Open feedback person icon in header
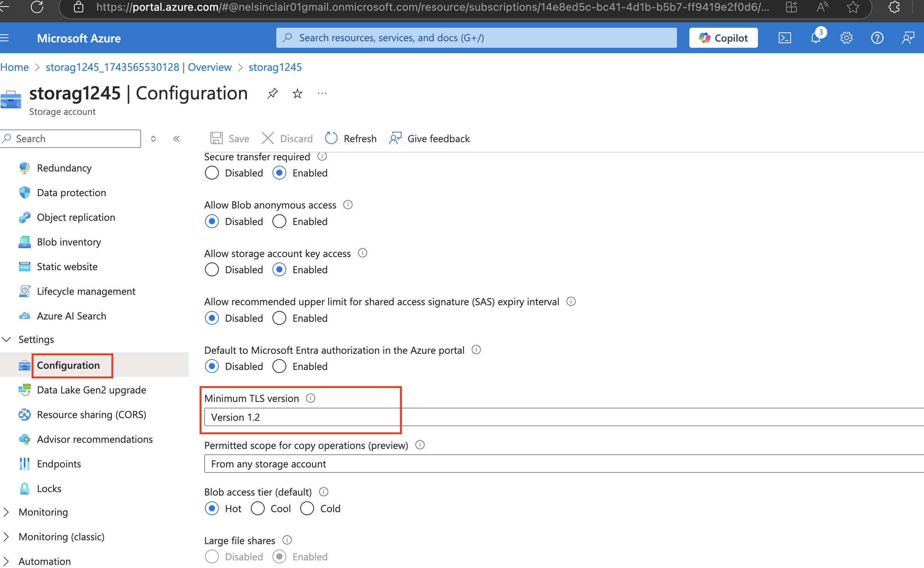Viewport: 924px width, 568px height. [908, 38]
